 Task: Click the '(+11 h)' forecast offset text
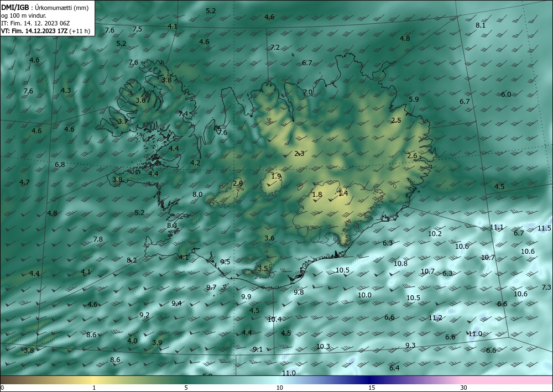pyautogui.click(x=80, y=31)
